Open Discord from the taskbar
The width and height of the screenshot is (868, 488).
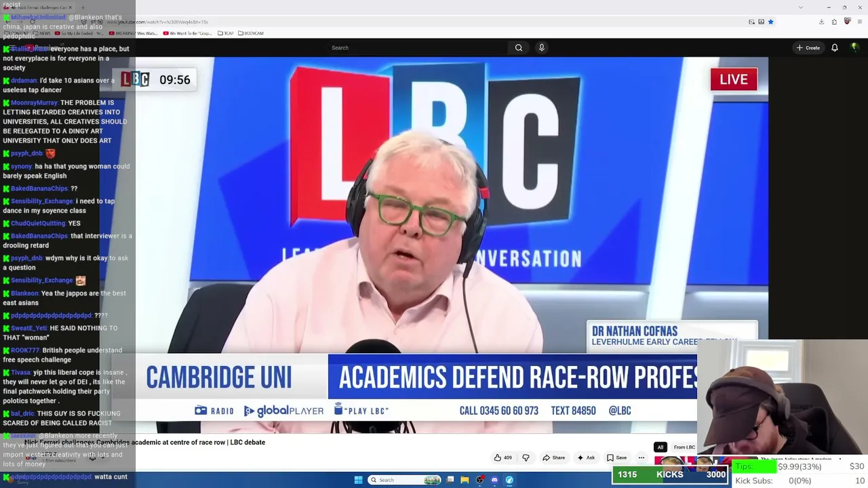point(494,480)
